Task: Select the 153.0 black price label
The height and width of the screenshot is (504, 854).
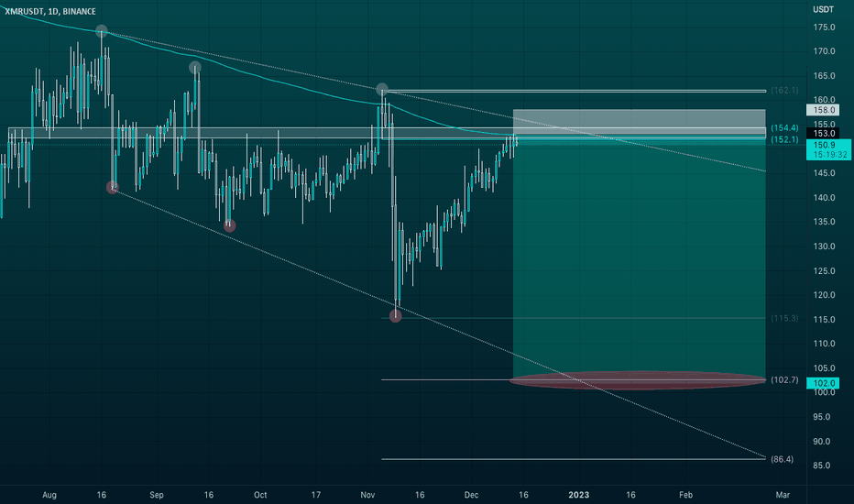Action: pyautogui.click(x=824, y=134)
